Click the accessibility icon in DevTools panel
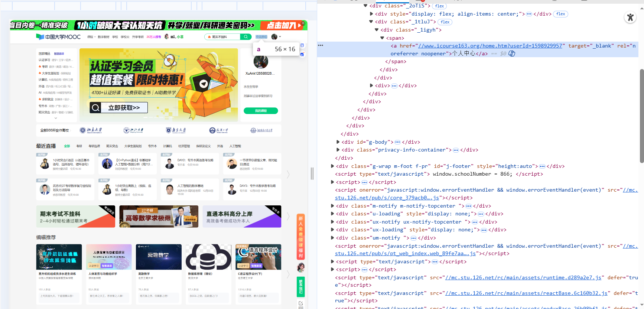 pyautogui.click(x=630, y=17)
